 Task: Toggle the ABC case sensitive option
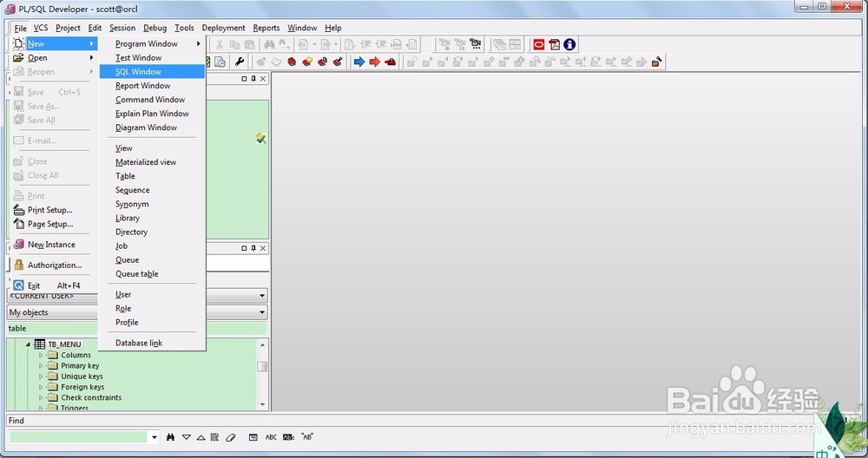coord(271,437)
